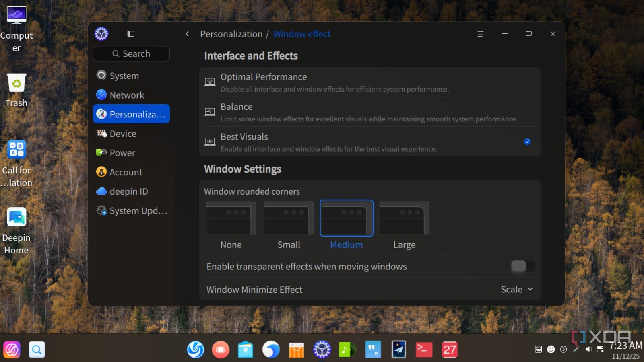The image size is (644, 362).
Task: Click the power icon in tray
Action: click(x=551, y=349)
